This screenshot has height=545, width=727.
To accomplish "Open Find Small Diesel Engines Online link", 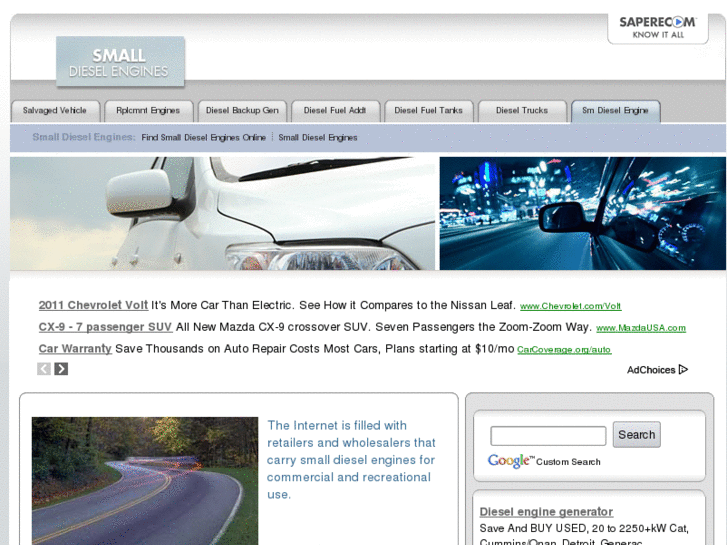I will 204,137.
